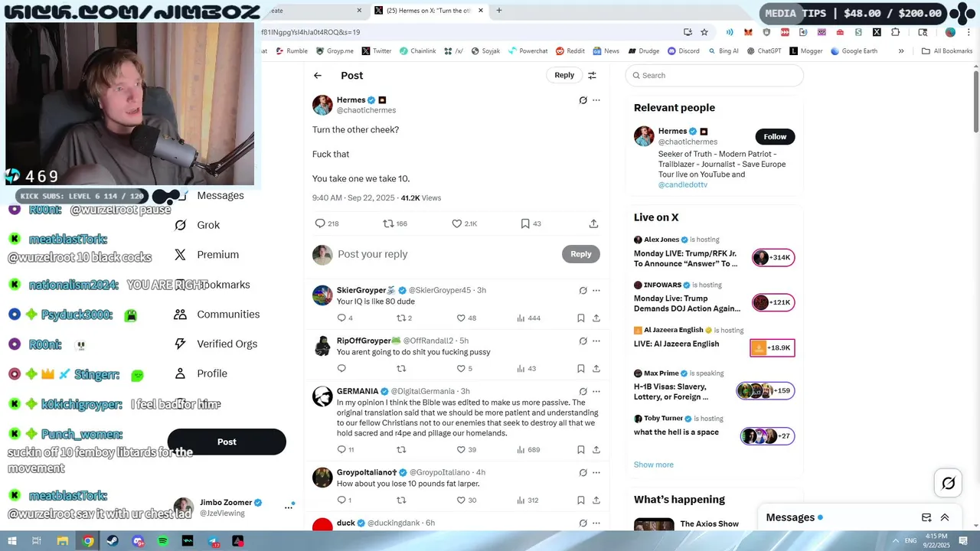Expand the bookmarks bar overflow chevron

point(901,51)
